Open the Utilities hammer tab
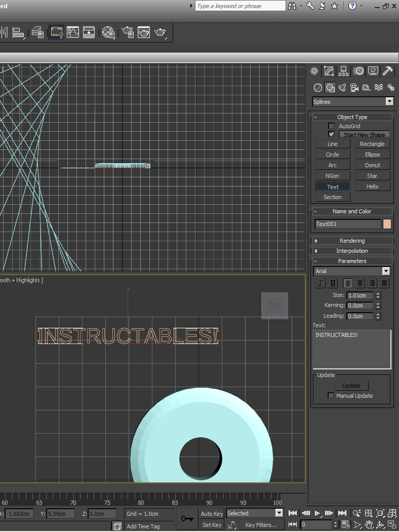Viewport: 399px width, 532px height. 387,71
